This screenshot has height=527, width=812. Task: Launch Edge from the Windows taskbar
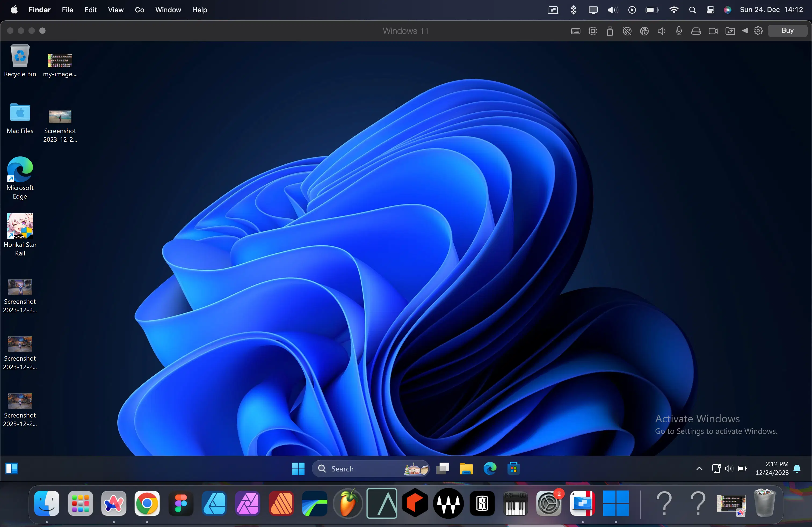click(490, 469)
